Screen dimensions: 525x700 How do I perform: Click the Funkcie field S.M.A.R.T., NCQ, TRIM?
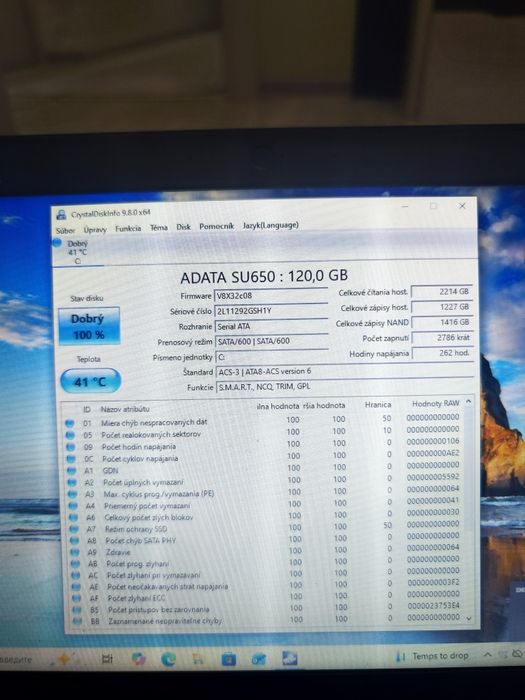point(345,387)
